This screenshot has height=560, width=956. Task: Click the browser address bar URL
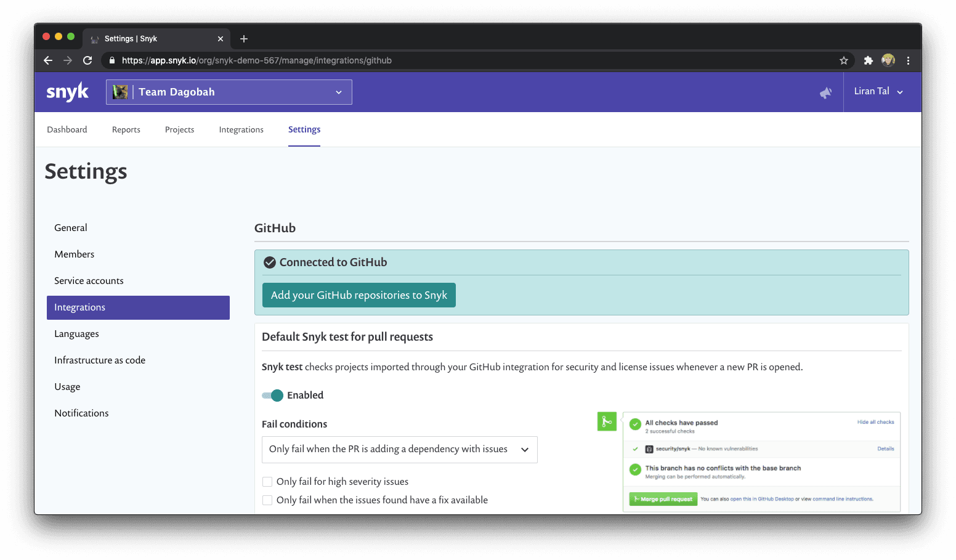coord(257,60)
